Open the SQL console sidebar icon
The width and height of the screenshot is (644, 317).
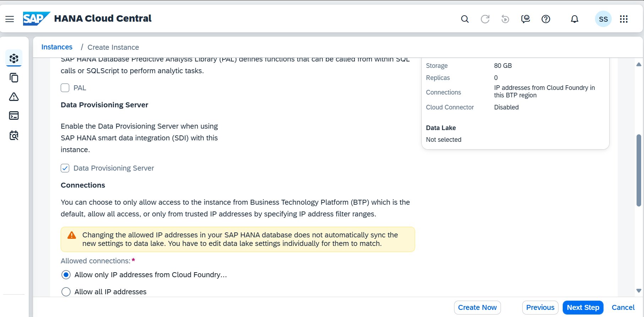click(14, 115)
